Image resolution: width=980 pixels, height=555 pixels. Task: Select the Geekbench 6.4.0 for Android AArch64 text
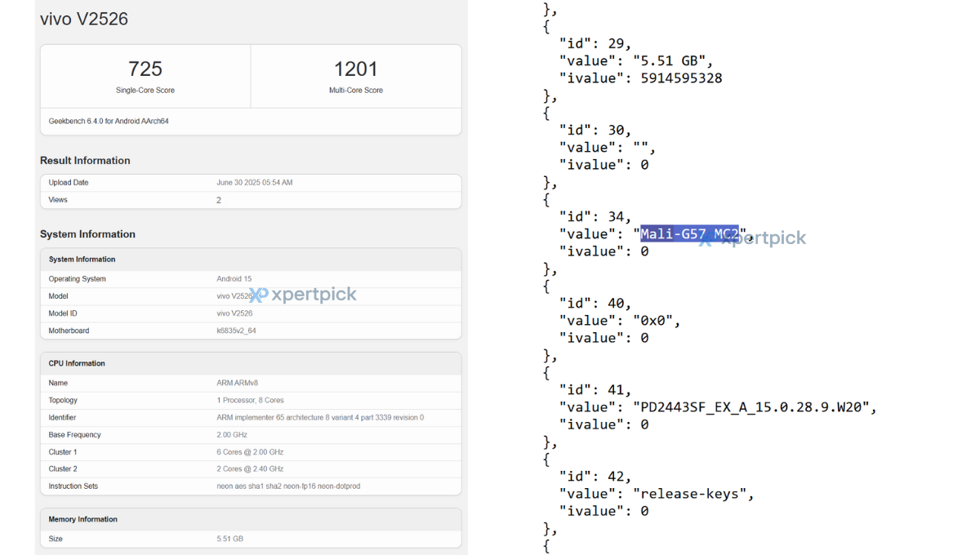click(109, 122)
